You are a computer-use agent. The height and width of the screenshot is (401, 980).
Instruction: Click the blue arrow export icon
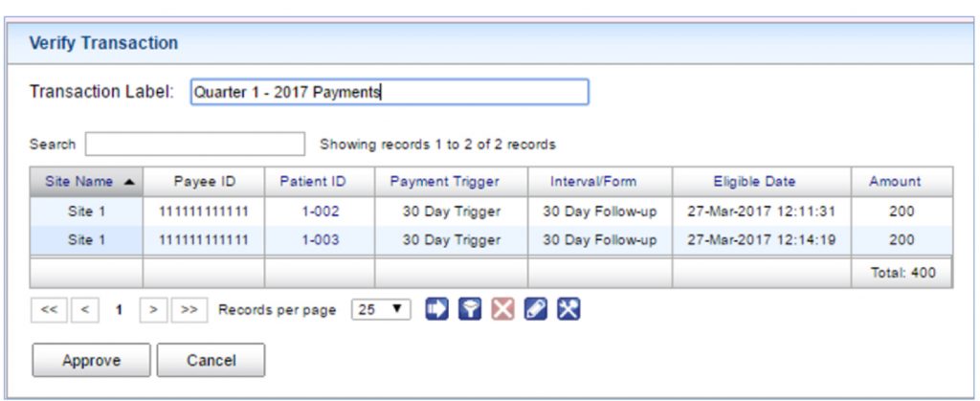[x=437, y=310]
